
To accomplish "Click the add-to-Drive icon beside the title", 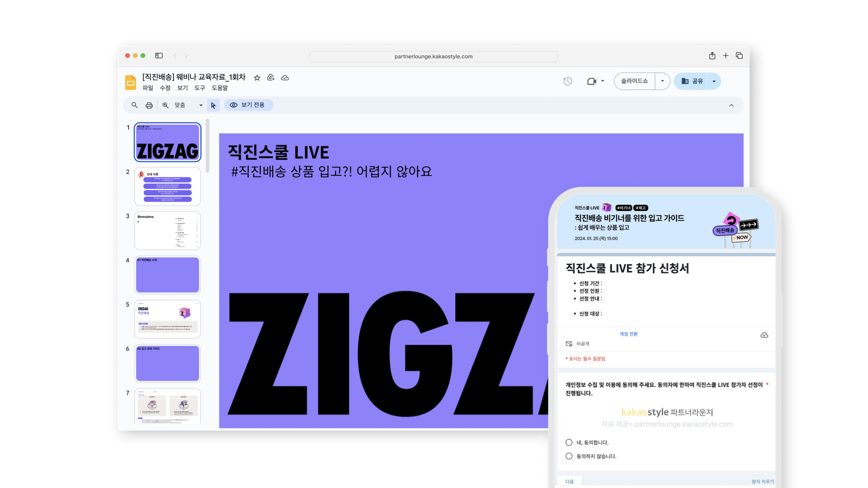I will (x=271, y=78).
